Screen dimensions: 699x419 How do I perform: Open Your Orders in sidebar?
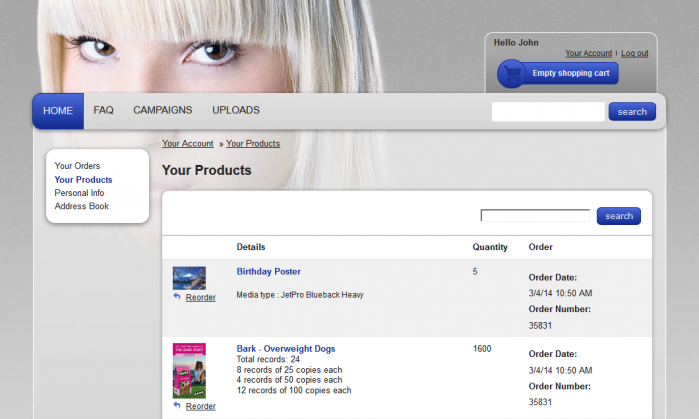click(77, 166)
